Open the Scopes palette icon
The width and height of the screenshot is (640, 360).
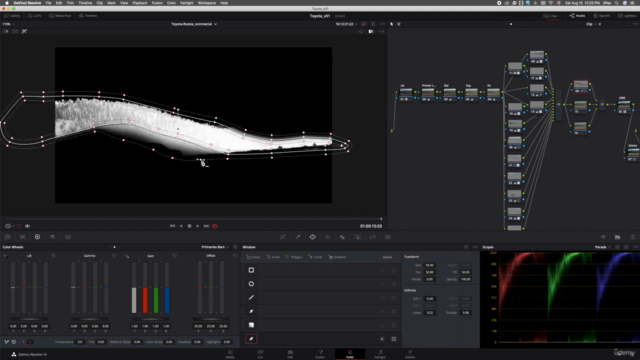click(618, 237)
